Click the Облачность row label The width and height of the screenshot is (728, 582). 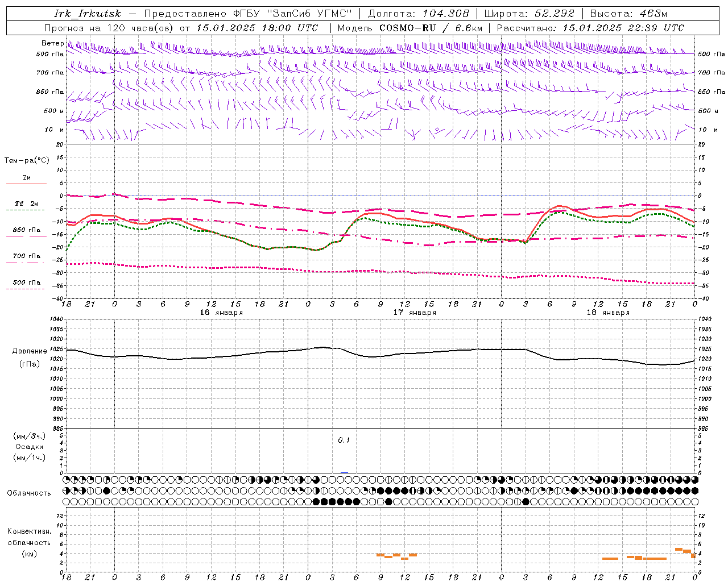[29, 493]
